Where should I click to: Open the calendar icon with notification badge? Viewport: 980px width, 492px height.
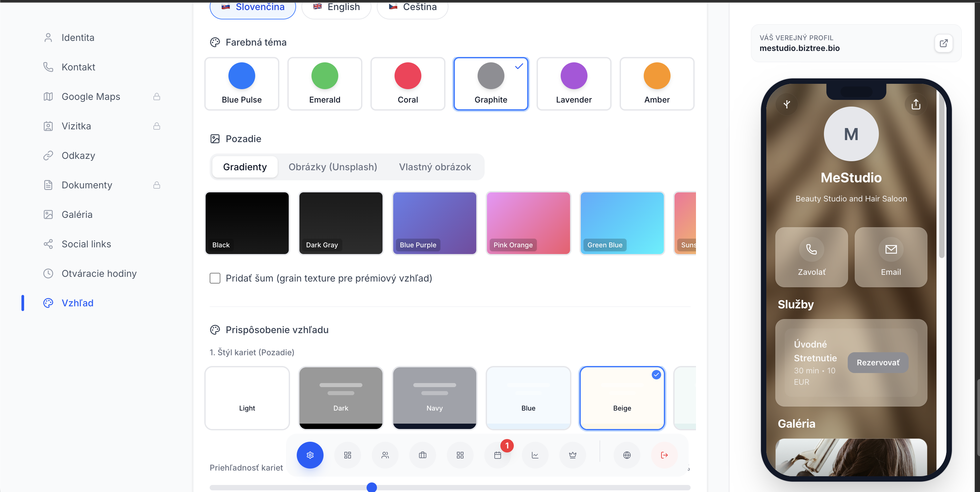click(x=498, y=455)
